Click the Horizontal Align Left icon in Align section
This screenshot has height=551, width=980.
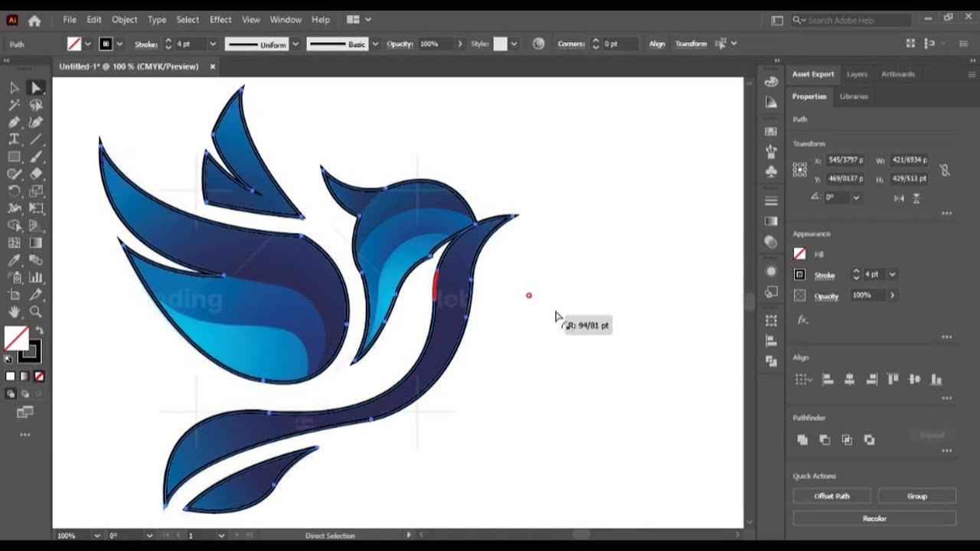tap(828, 379)
